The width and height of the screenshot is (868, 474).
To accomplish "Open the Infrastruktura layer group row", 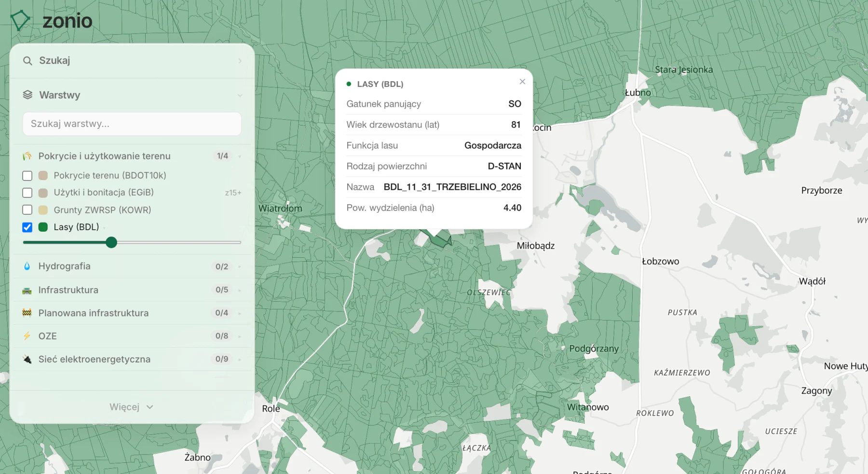I will (132, 290).
